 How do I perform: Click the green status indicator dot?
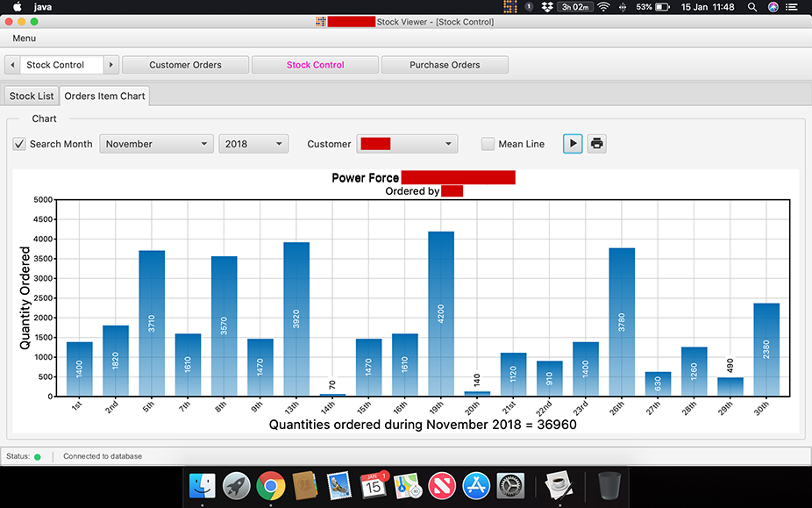click(x=38, y=457)
